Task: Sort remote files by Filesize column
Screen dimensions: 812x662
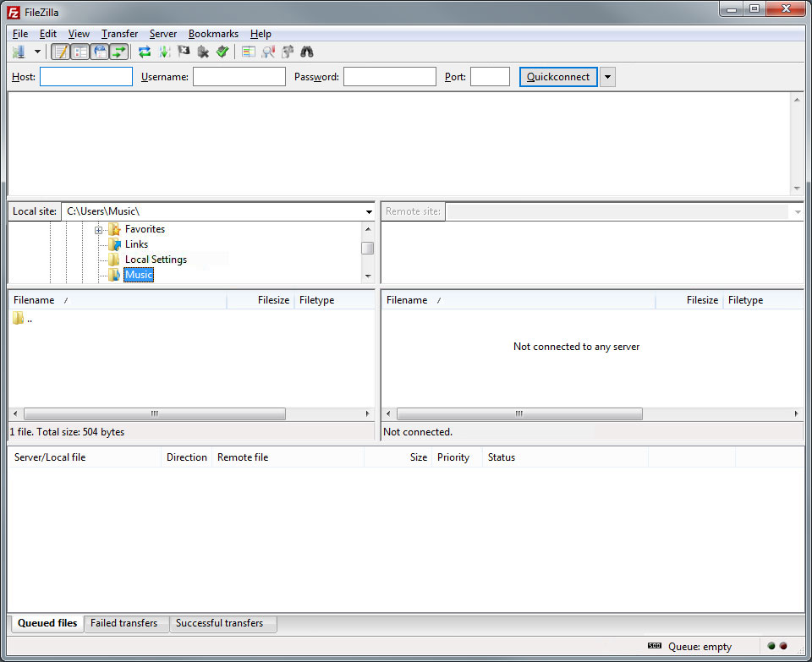Action: pyautogui.click(x=689, y=300)
